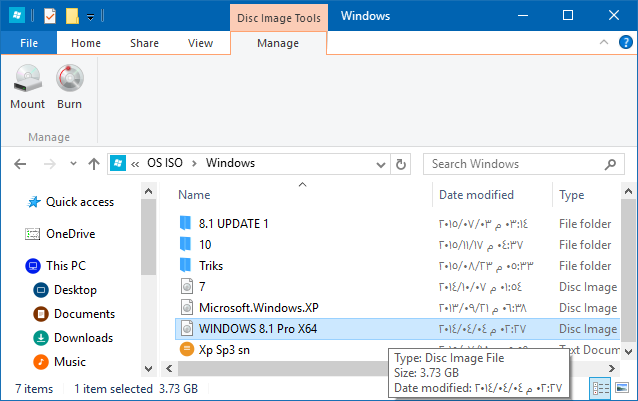Open Downloads in the navigation pane
The image size is (638, 401).
click(x=83, y=338)
